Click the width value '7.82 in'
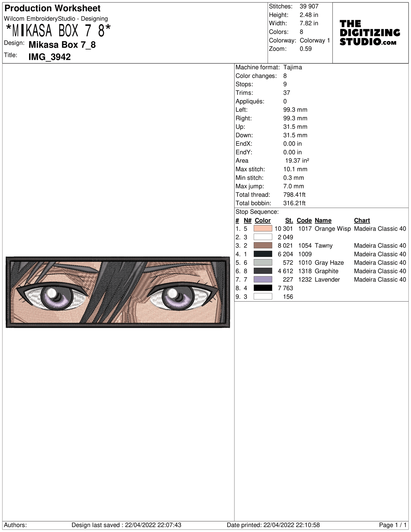This screenshot has width=411, height=532. (x=309, y=23)
